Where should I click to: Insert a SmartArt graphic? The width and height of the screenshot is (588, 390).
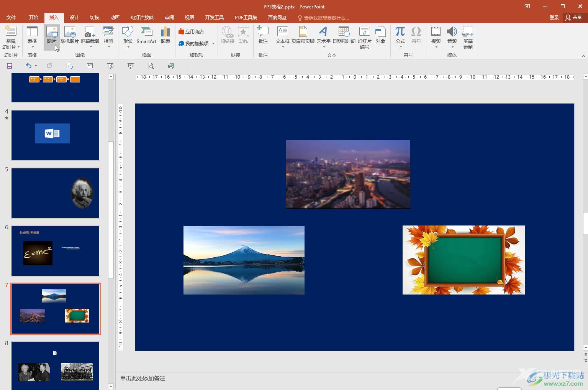click(x=146, y=35)
